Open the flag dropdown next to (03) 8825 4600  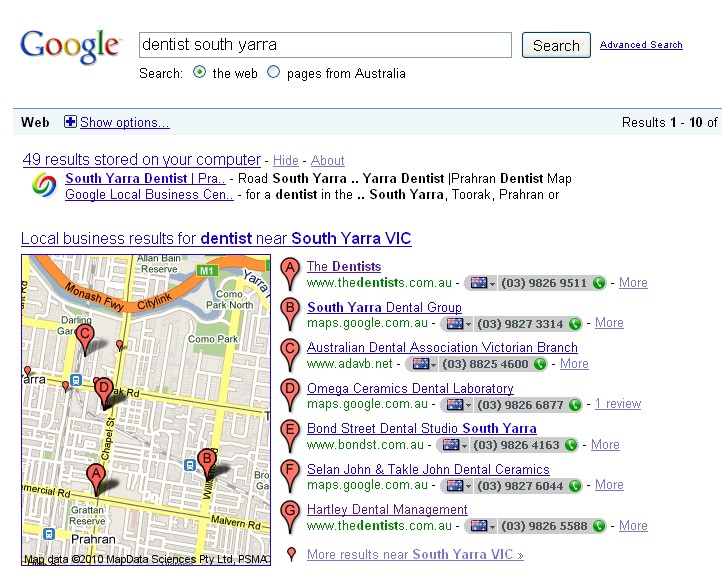pos(424,364)
